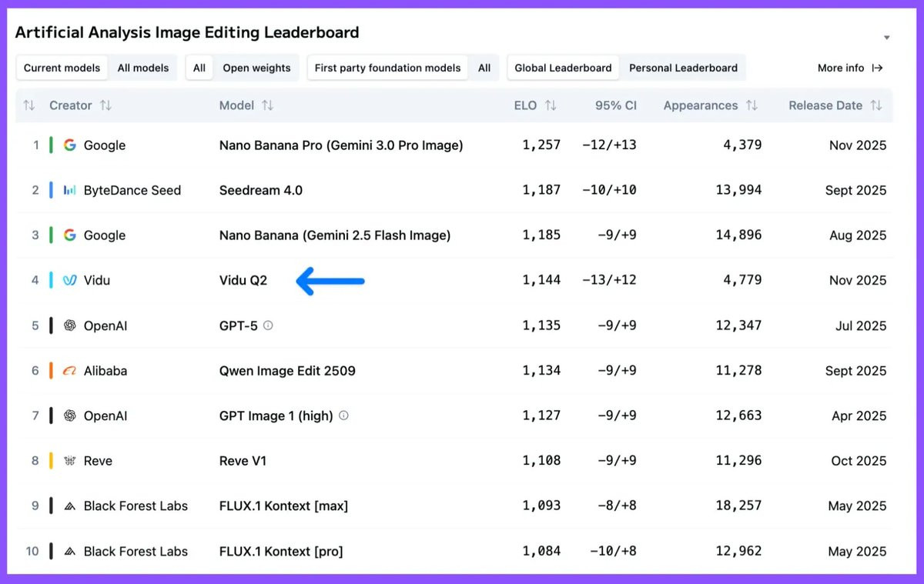Click the appearances value 13,994
Image resolution: width=924 pixels, height=584 pixels.
point(738,190)
